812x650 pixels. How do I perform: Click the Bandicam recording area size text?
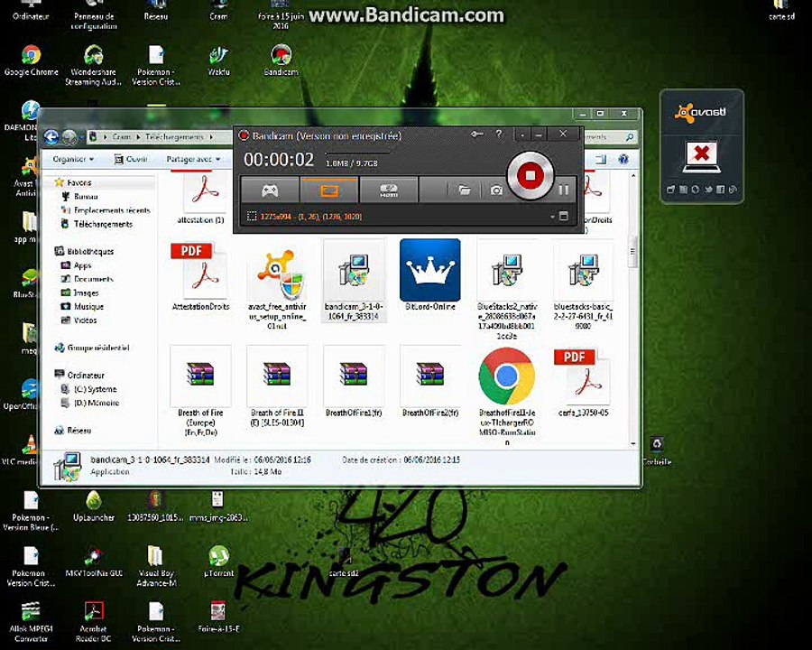[x=310, y=217]
